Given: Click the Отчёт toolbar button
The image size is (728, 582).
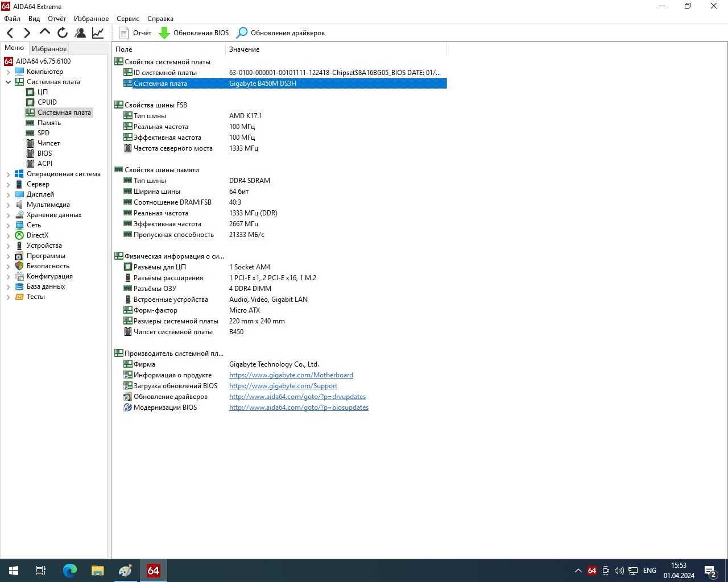Looking at the screenshot, I should tap(135, 33).
